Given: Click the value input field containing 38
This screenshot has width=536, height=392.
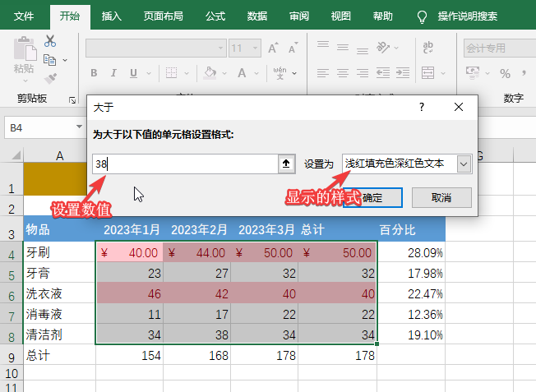Looking at the screenshot, I should click(x=185, y=164).
